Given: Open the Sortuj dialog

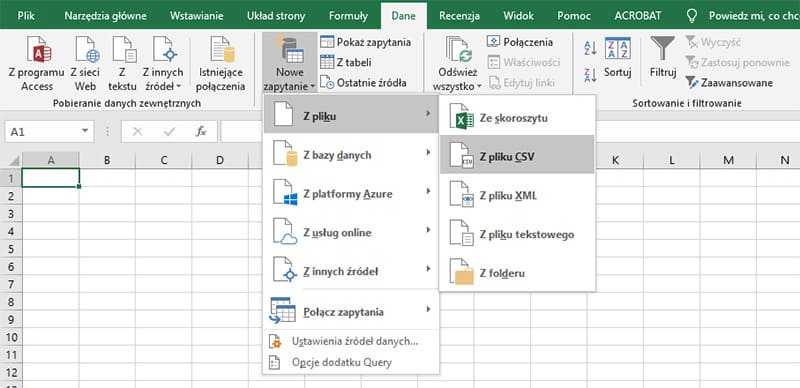Looking at the screenshot, I should click(x=617, y=57).
